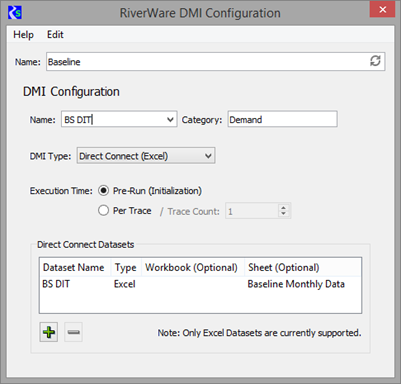Expand the DMI Name combo box arrow

point(170,119)
